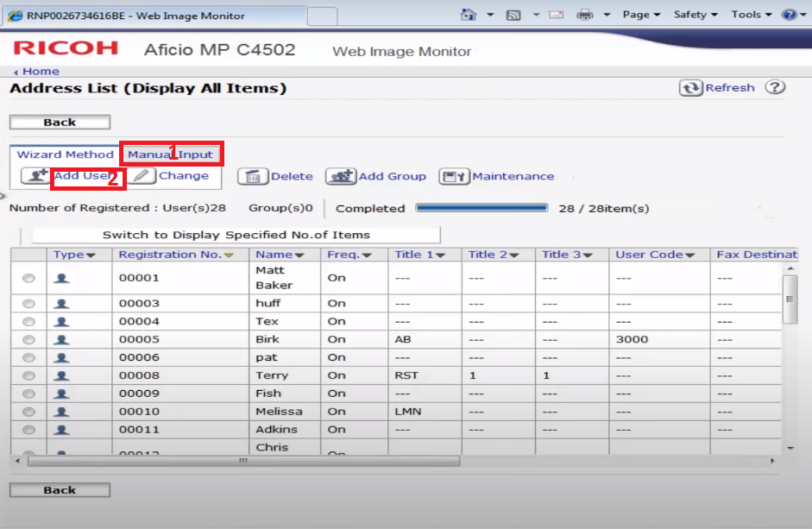
Task: Select radio button for user Fish
Action: (29, 394)
